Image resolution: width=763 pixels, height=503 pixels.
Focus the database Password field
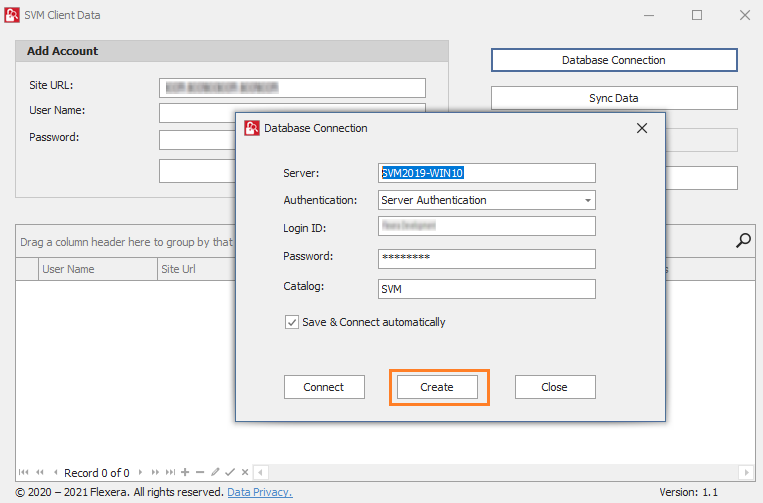(x=487, y=259)
